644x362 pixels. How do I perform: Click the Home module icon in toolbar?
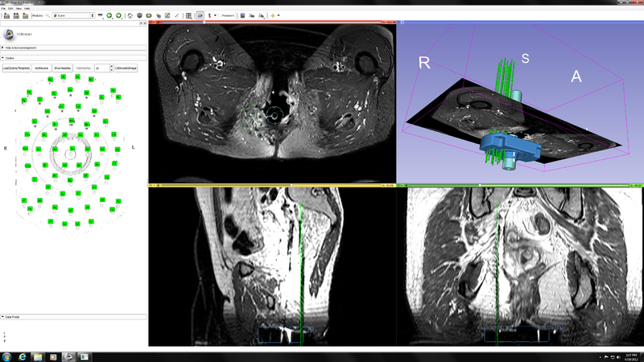(130, 15)
